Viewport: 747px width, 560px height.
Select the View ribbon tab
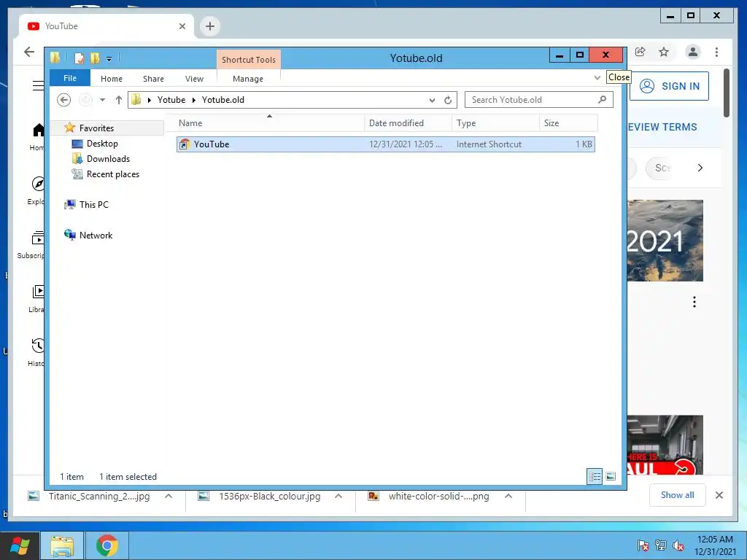tap(194, 79)
